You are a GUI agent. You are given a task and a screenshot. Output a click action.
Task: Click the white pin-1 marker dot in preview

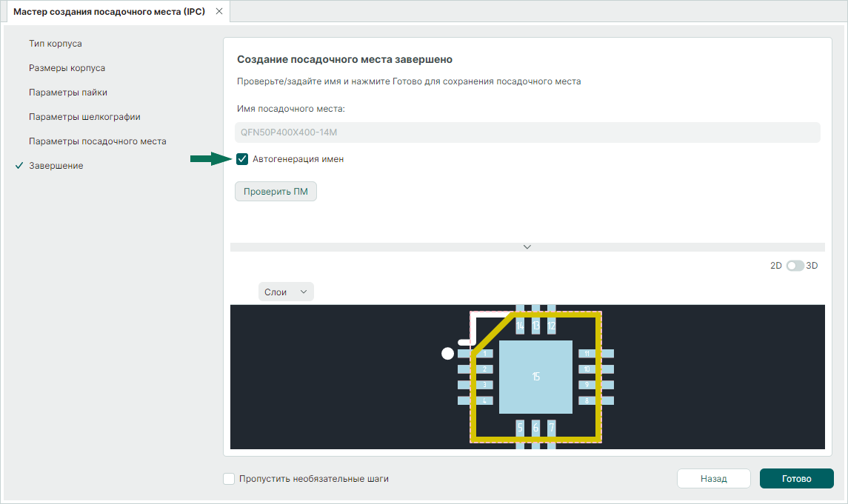(x=447, y=354)
